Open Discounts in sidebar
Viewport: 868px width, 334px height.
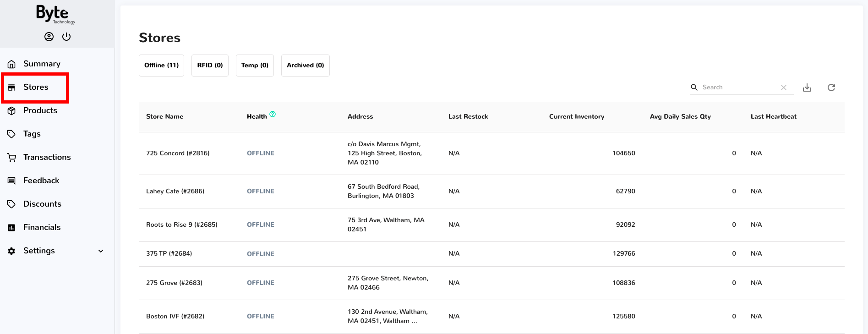coord(42,204)
